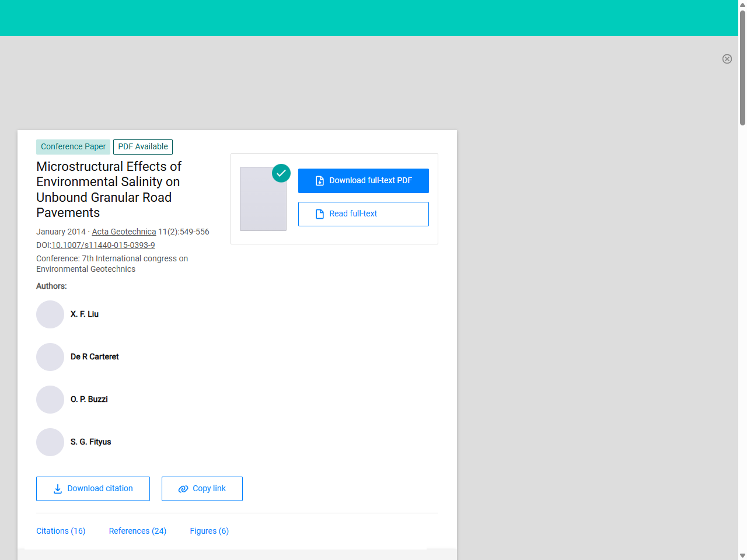747x560 pixels.
Task: Open author X. F. Liu profile
Action: coord(85,314)
